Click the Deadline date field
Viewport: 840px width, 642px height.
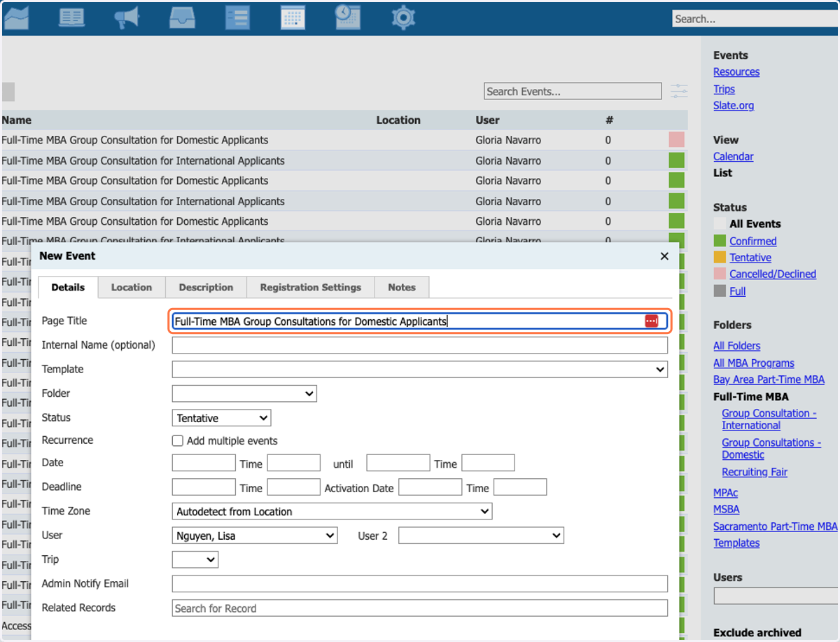pyautogui.click(x=204, y=487)
